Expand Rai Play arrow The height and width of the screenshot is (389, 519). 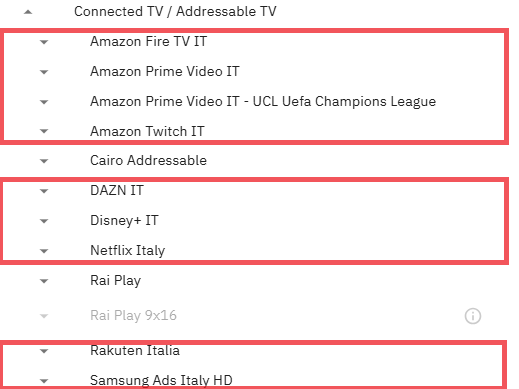click(x=44, y=281)
